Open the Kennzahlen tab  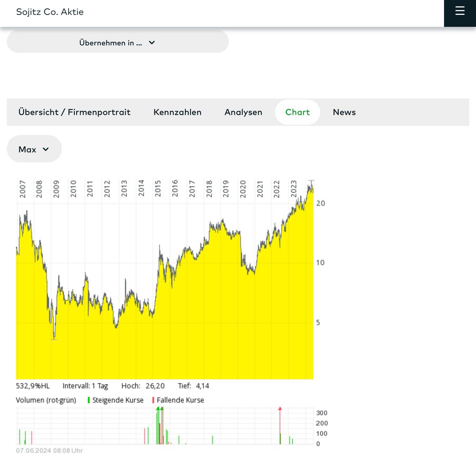pos(177,112)
